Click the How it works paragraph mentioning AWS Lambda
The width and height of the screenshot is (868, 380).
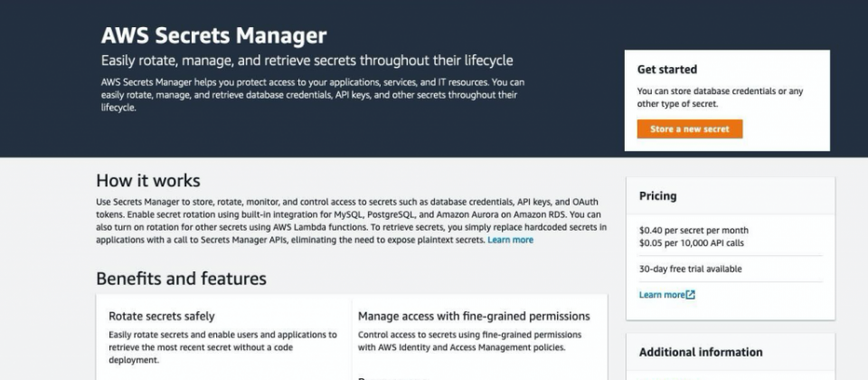point(352,221)
